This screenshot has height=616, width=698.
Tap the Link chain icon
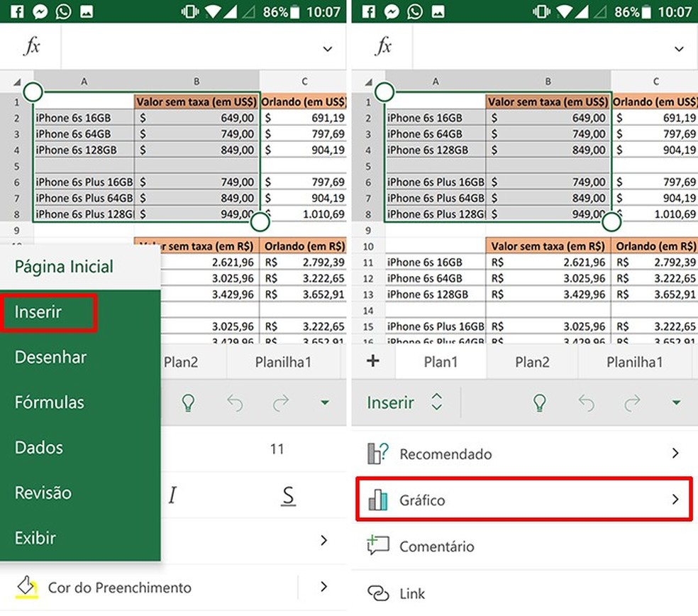coord(377,593)
